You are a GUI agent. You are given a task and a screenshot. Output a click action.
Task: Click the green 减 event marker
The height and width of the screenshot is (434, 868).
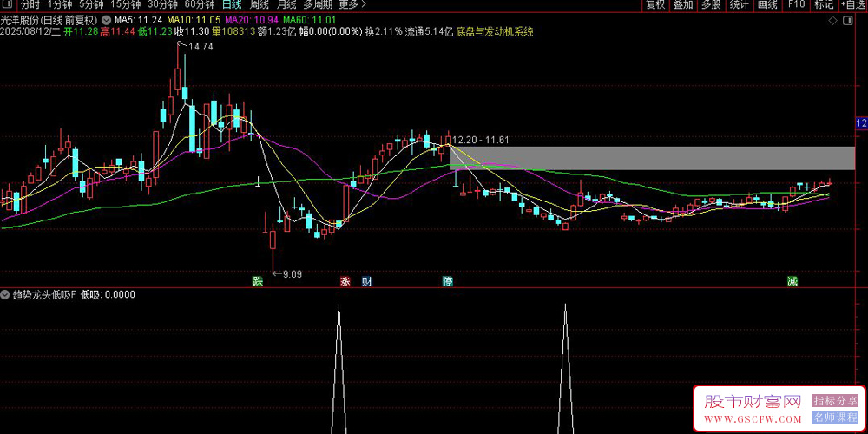[792, 282]
